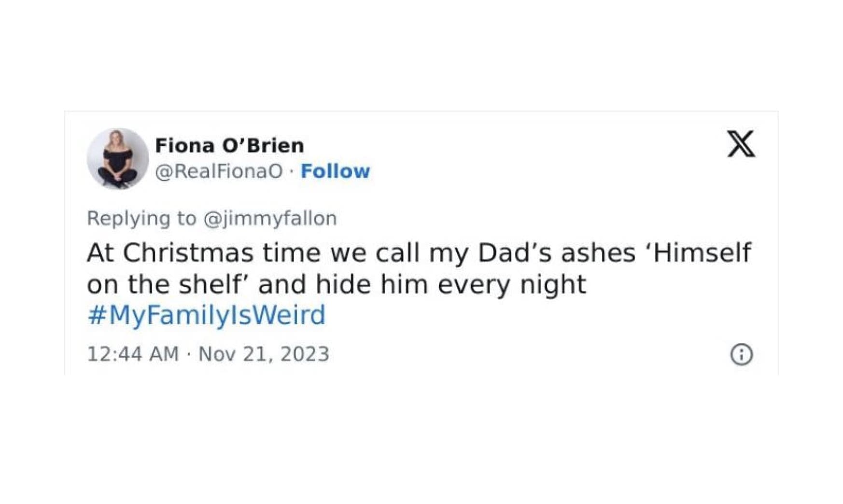Open Fiona O'Brien's profile picture
The width and height of the screenshot is (843, 504).
pos(117,158)
